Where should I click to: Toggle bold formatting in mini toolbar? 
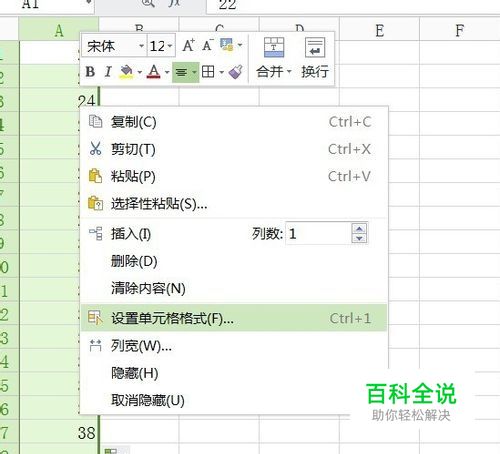(x=90, y=72)
